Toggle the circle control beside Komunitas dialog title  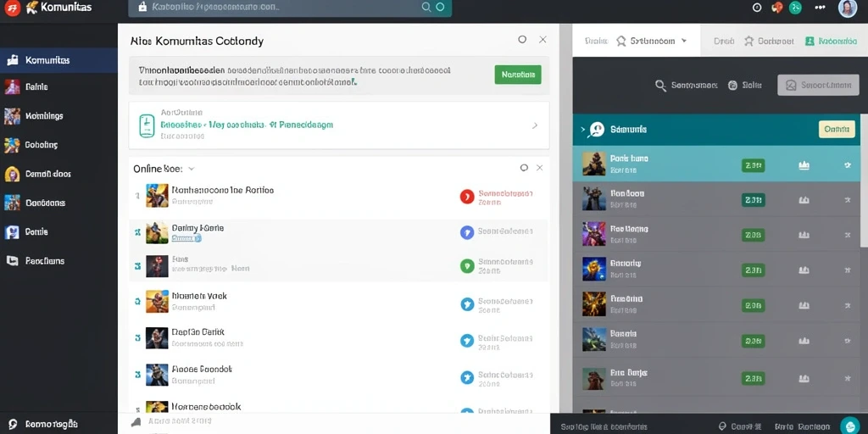(x=522, y=39)
